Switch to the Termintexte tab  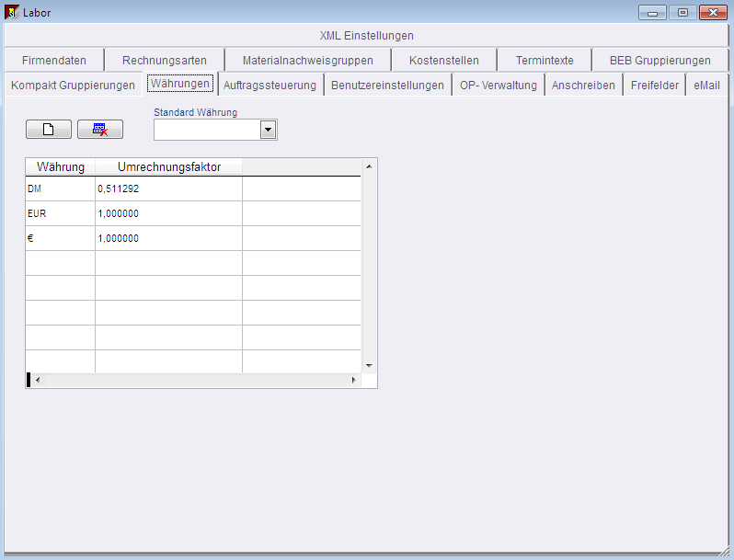[545, 61]
